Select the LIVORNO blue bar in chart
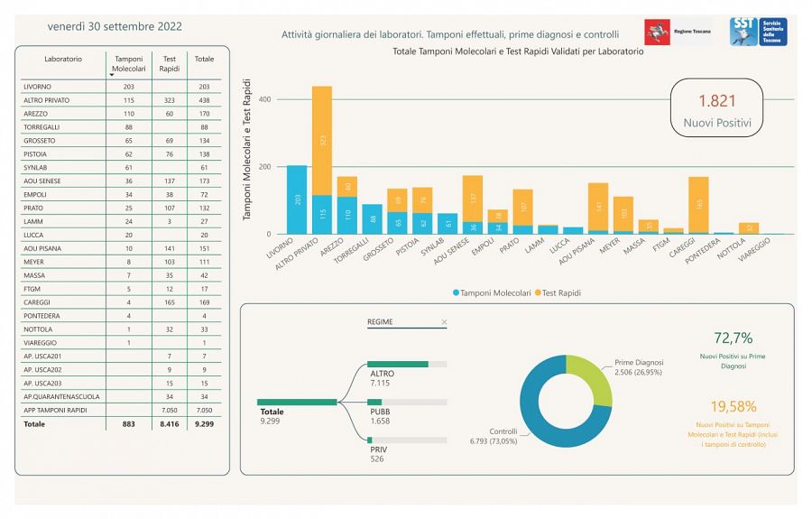The width and height of the screenshot is (812, 519). coord(297,199)
